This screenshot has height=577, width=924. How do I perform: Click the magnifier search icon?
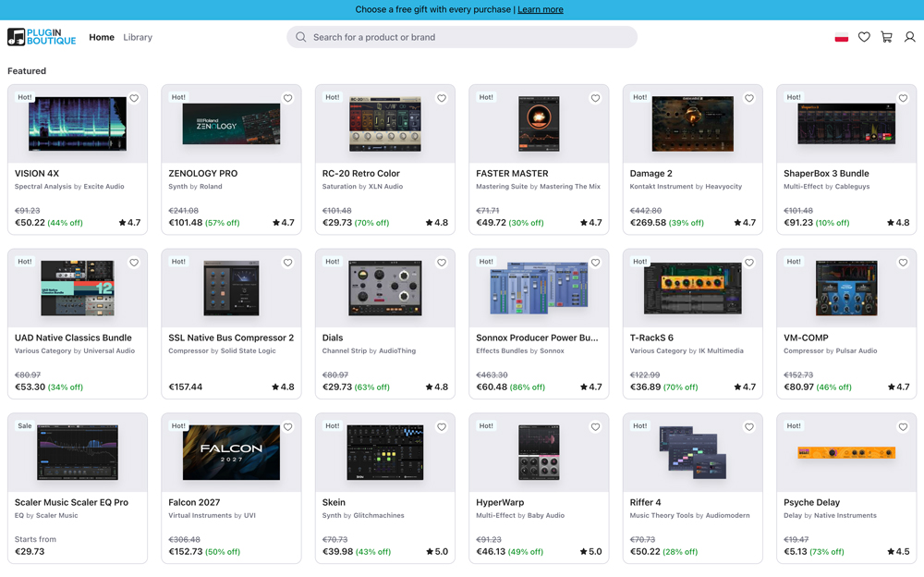(300, 37)
